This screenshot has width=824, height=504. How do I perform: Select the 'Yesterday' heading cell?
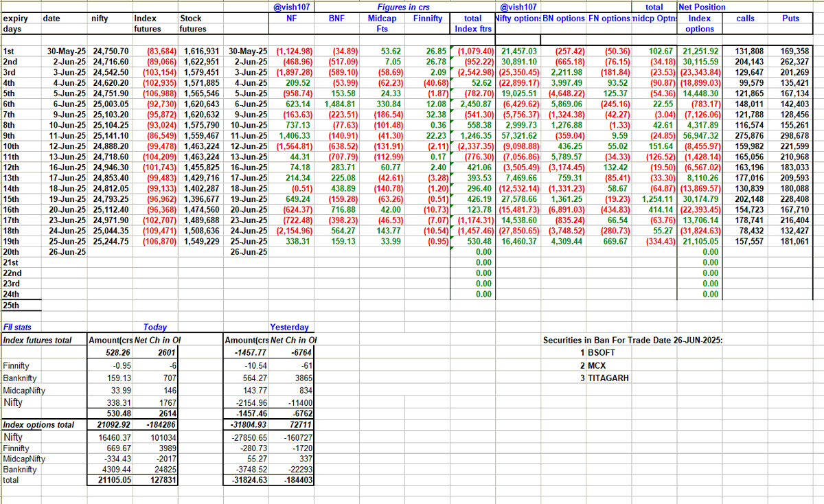click(290, 328)
